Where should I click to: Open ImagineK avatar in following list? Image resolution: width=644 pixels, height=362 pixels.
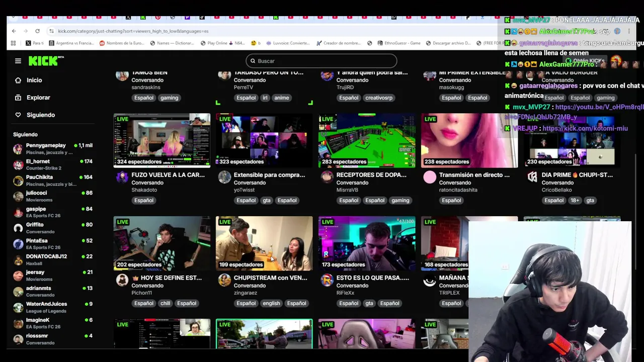[x=18, y=323]
